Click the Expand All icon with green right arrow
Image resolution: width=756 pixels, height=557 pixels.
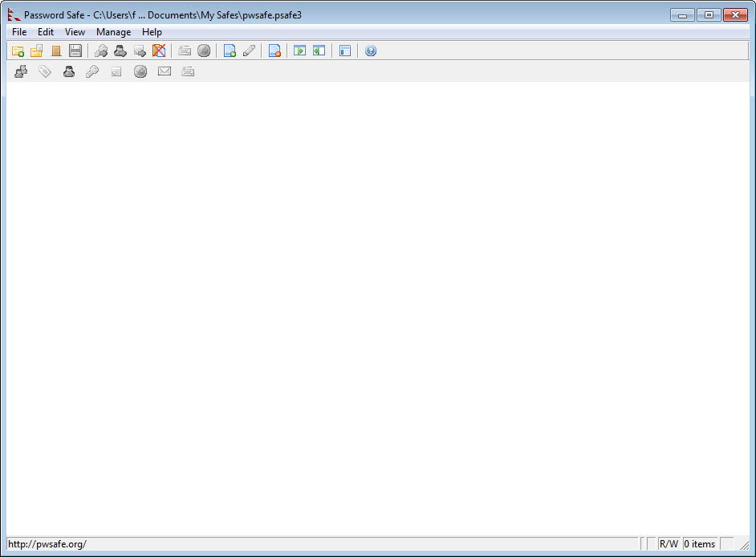(x=300, y=51)
